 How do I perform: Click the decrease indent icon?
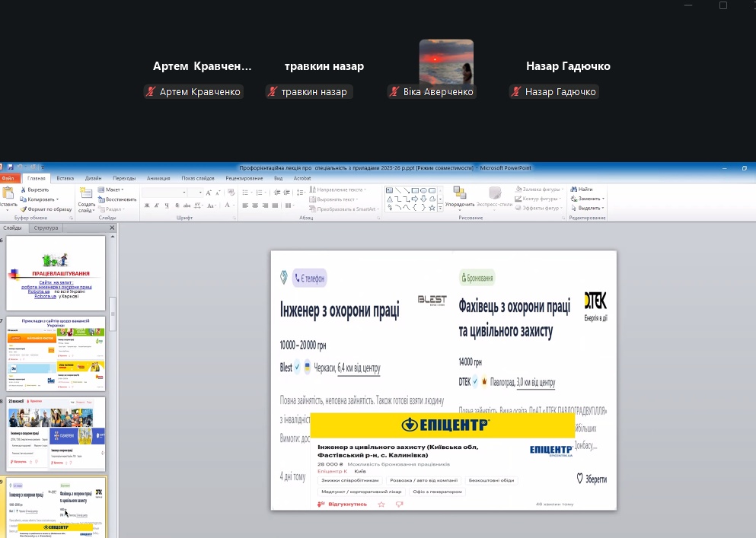277,193
